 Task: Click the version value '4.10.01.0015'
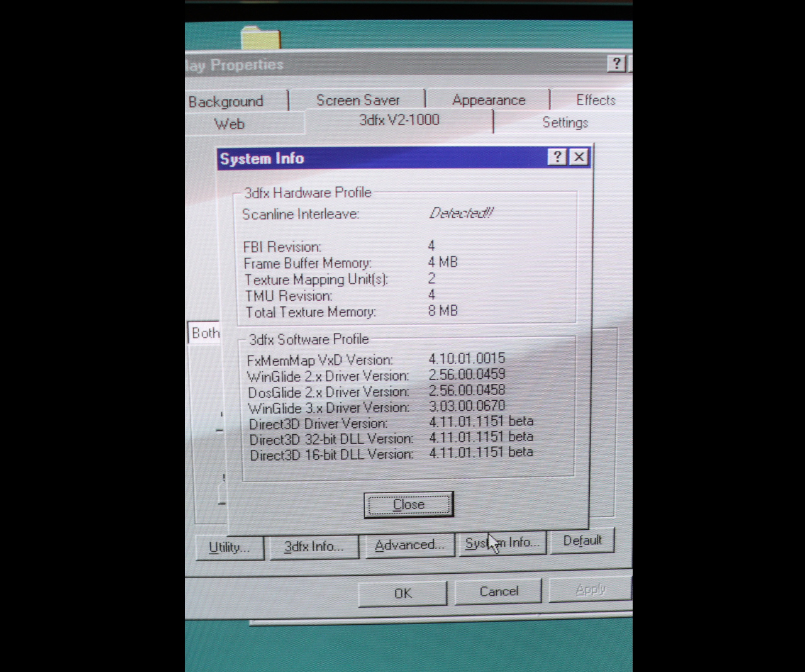pos(467,359)
